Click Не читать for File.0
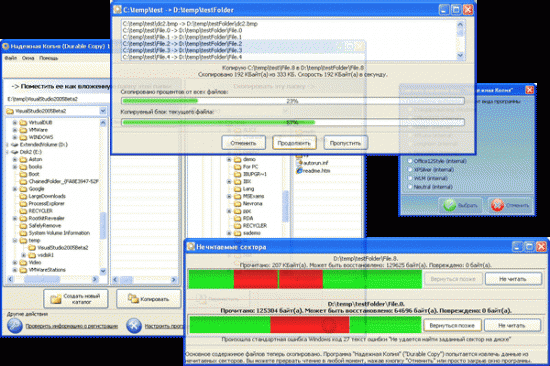This screenshot has width=550, height=366. 512,325
